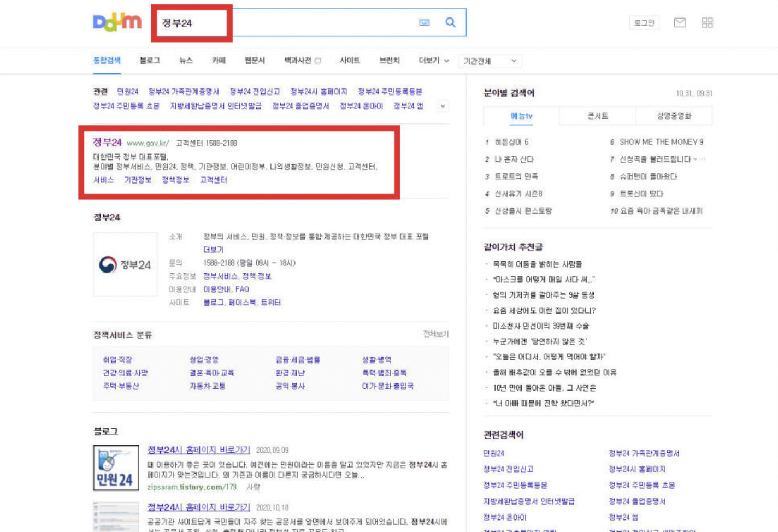Click related search 정부24 주민등록 초본 at top
Image resolution: width=778 pixels, height=532 pixels.
tap(126, 106)
